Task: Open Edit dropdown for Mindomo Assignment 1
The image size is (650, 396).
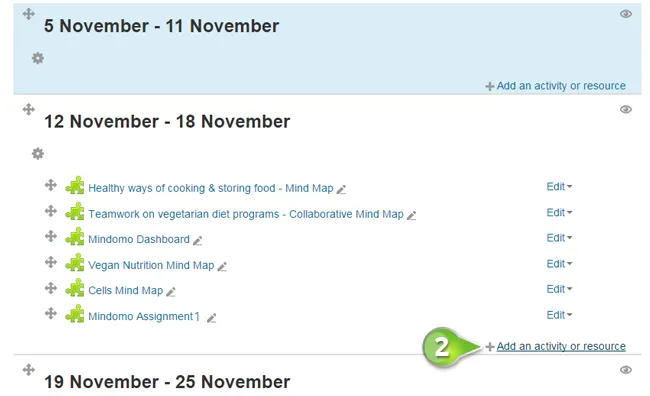Action: (559, 315)
